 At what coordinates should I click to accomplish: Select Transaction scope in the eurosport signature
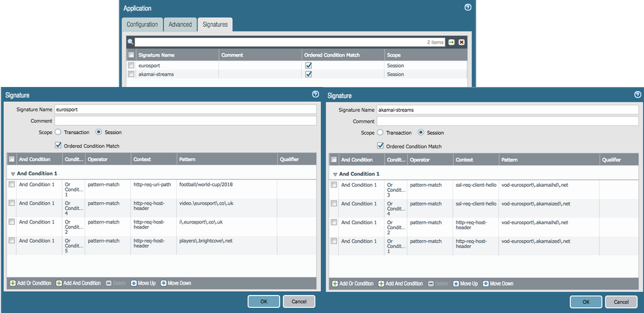click(59, 132)
